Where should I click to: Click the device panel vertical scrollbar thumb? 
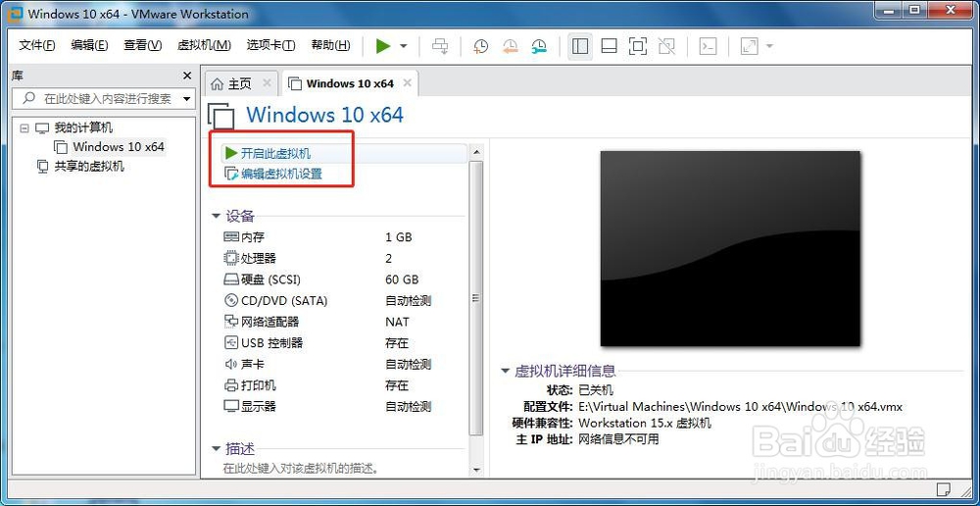(475, 298)
